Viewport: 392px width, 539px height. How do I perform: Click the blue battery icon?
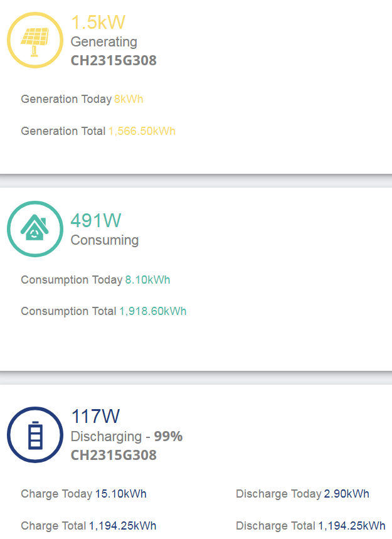click(x=35, y=435)
